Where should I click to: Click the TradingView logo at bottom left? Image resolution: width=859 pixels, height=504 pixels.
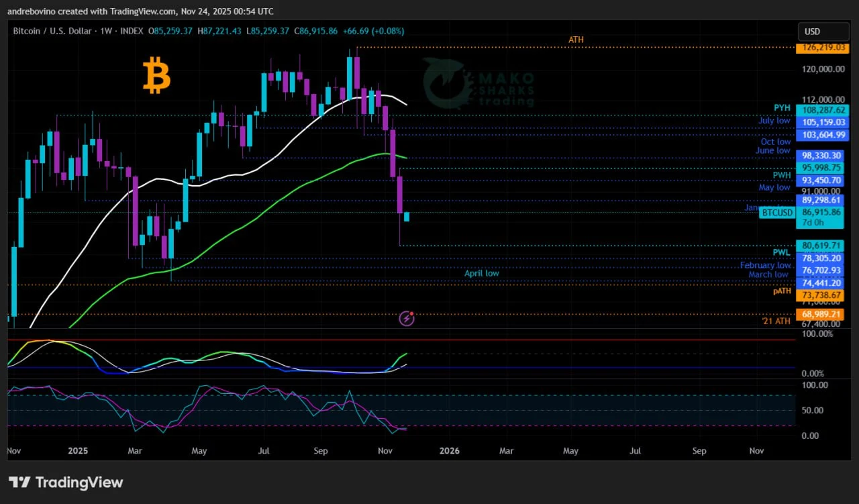[x=66, y=482]
